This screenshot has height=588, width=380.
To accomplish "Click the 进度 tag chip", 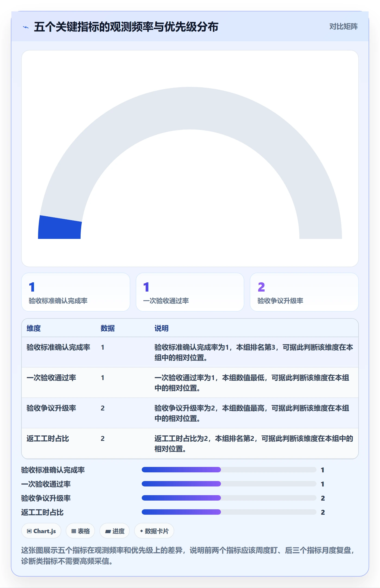I will point(115,531).
